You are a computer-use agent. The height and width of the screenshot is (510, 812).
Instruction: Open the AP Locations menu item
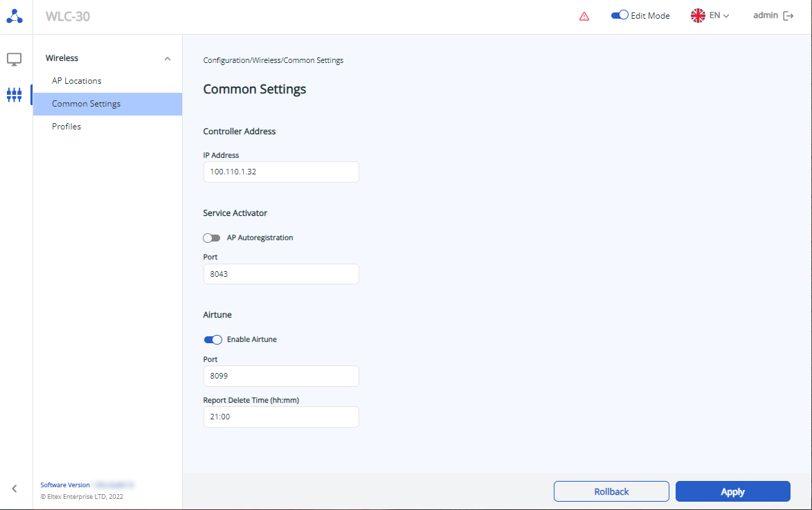click(77, 81)
